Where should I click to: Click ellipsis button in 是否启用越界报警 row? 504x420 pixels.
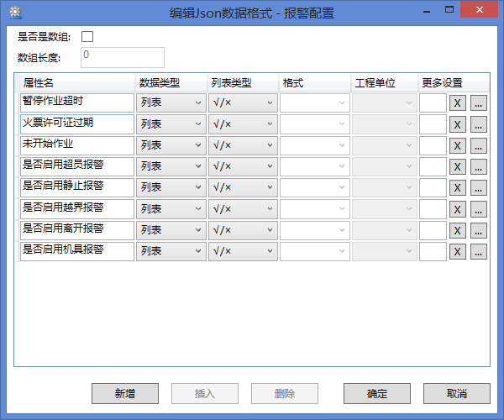478,208
